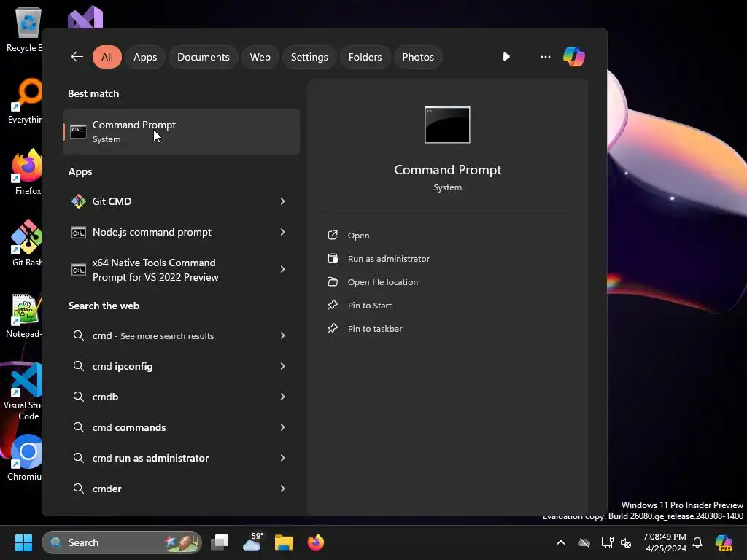Open the Copilot Preview icon in taskbar

724,542
